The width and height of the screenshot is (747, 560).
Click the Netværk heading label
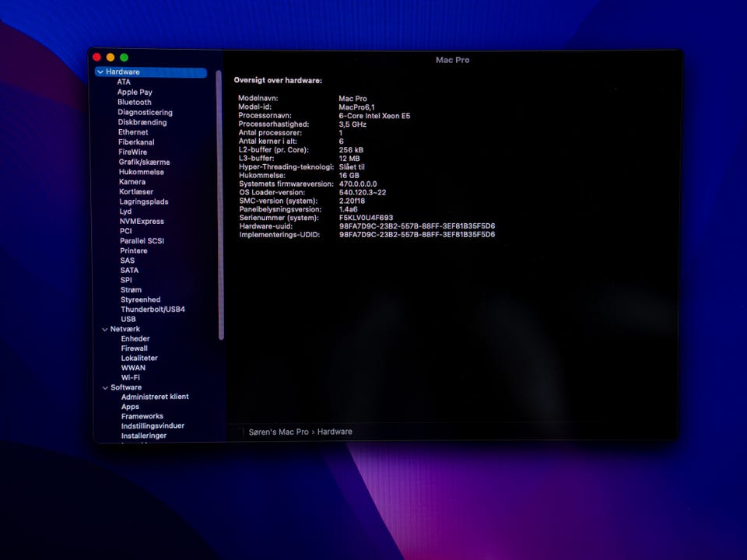coord(124,329)
